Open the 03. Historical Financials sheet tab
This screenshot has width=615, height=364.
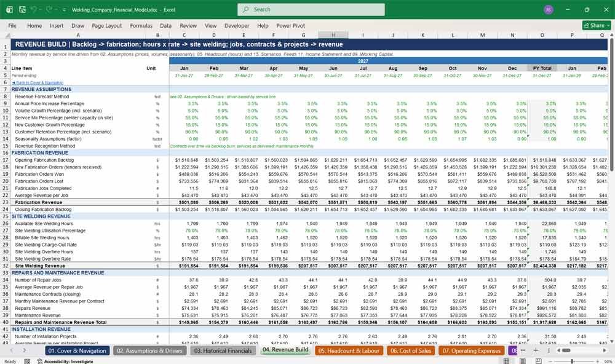[223, 350]
